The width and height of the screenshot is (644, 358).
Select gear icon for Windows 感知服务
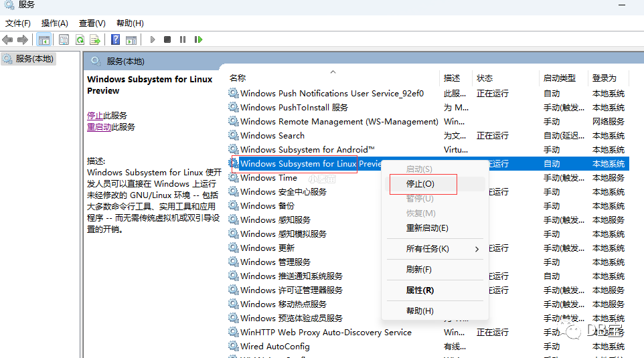point(233,219)
